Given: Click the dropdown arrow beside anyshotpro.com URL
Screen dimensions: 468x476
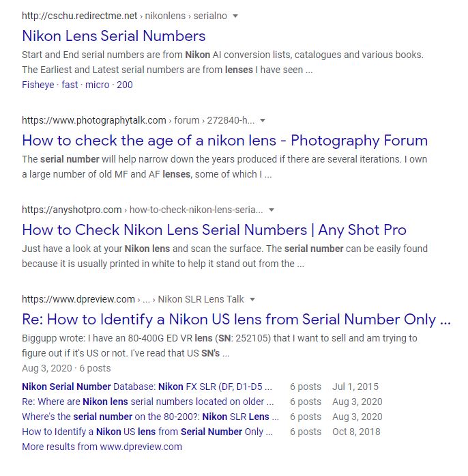Looking at the screenshot, I should tap(271, 210).
